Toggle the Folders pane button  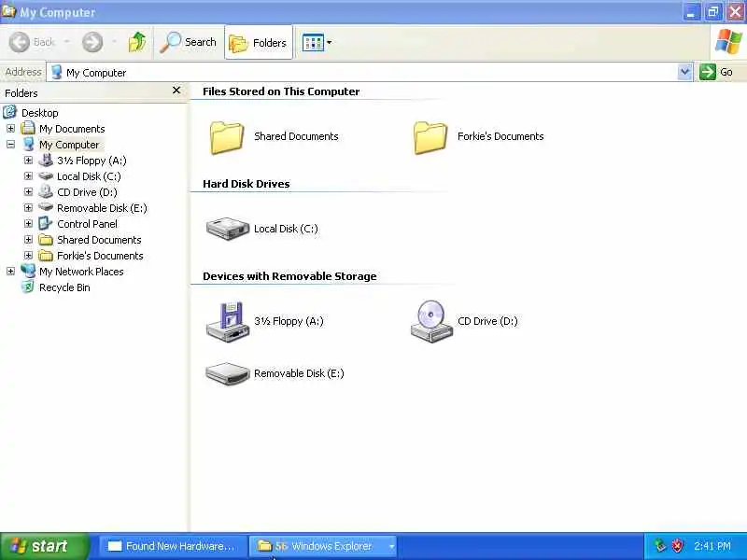pyautogui.click(x=259, y=42)
